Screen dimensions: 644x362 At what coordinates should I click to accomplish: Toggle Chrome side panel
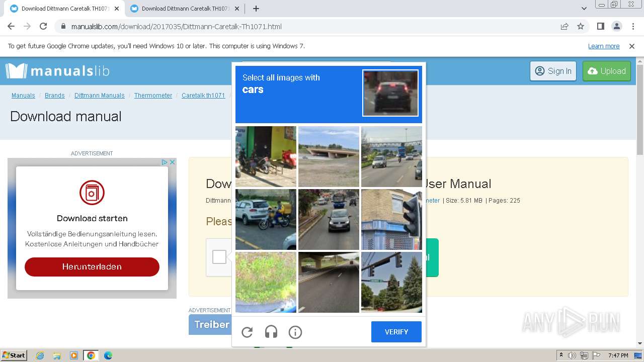(x=600, y=26)
